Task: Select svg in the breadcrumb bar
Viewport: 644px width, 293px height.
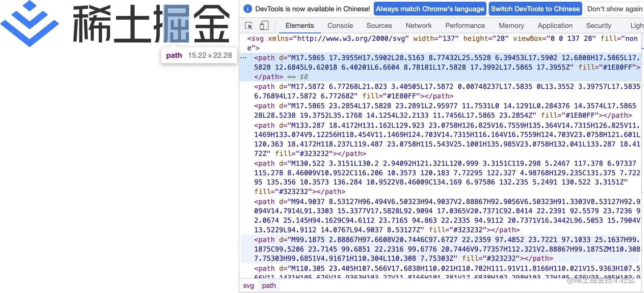Action: point(248,286)
